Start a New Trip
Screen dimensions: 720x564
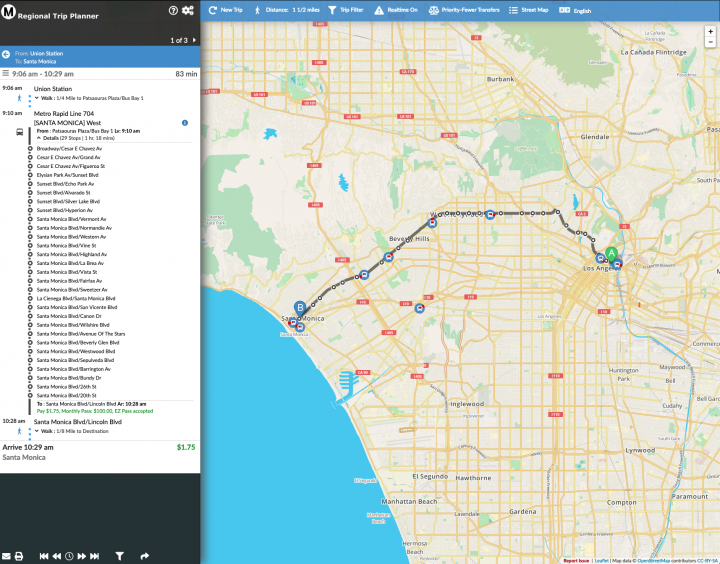tap(225, 10)
